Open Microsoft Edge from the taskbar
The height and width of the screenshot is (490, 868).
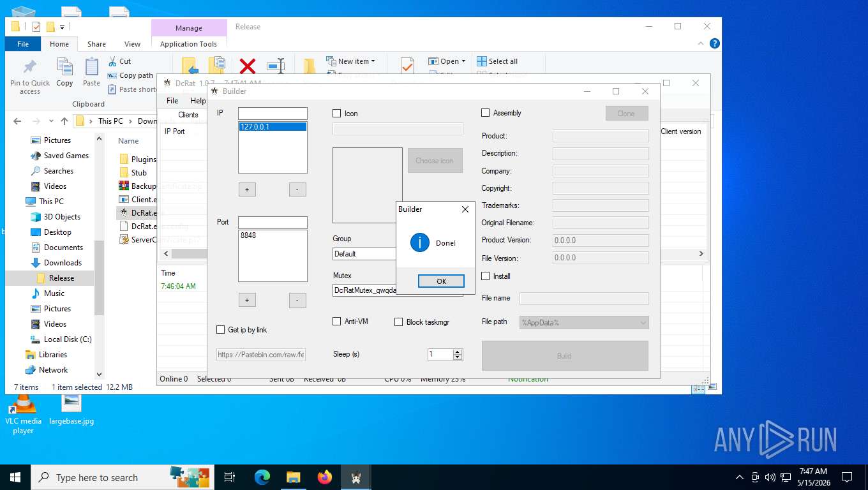(x=262, y=477)
